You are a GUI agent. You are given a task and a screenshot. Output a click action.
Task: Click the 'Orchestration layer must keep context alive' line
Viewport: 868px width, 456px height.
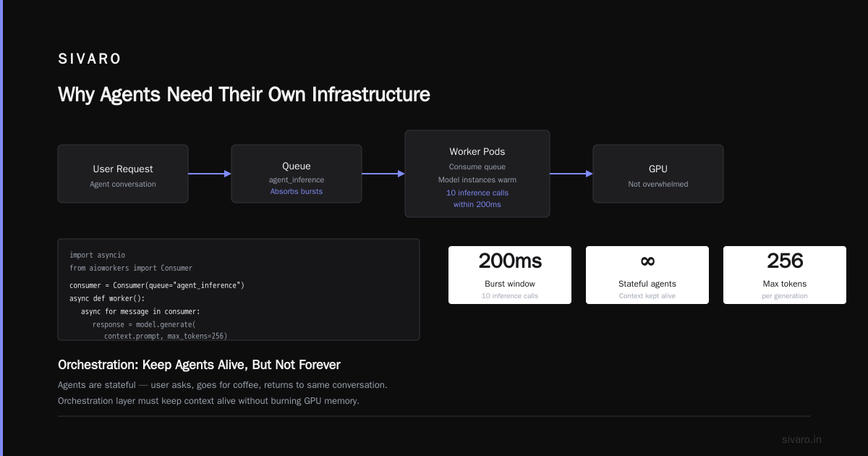click(208, 400)
